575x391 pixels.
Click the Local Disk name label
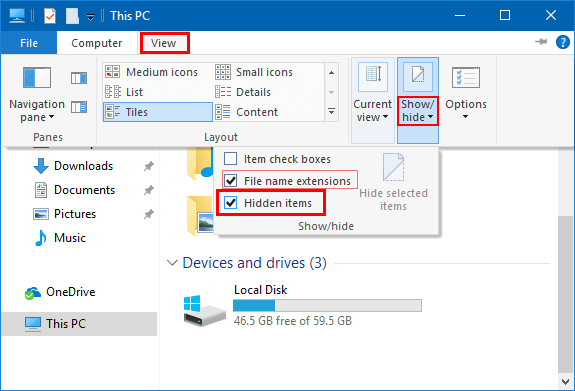coord(260,290)
